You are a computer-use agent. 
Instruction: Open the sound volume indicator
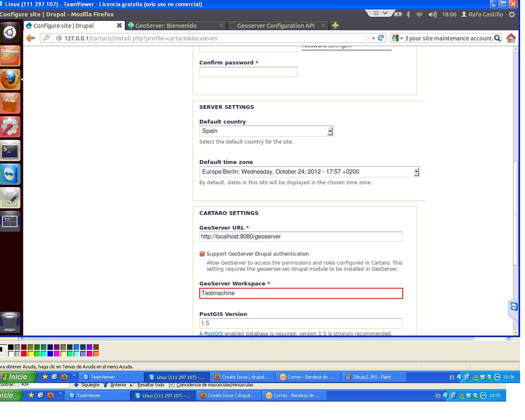pos(432,14)
